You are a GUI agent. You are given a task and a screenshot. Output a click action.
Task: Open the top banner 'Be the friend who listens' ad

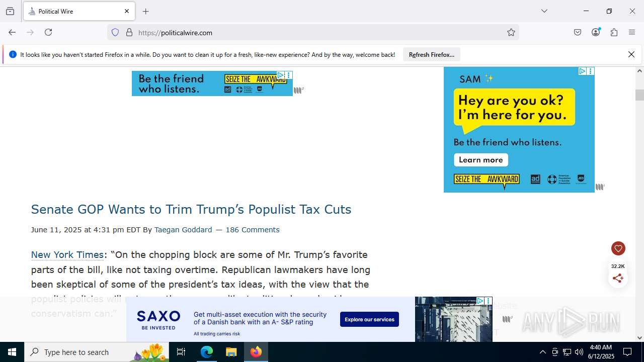(212, 83)
